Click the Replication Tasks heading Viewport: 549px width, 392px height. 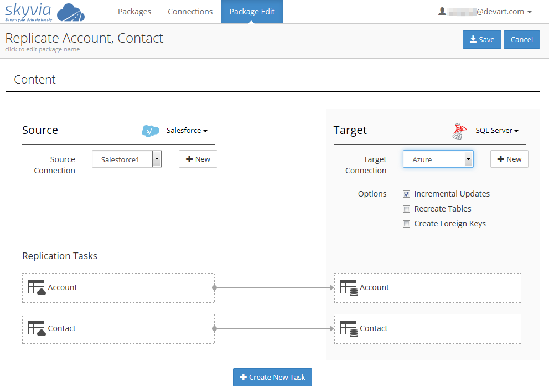[60, 256]
